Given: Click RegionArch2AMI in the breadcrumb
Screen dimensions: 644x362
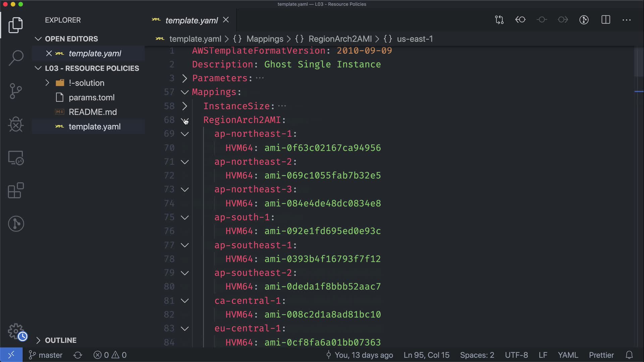Looking at the screenshot, I should pyautogui.click(x=340, y=39).
